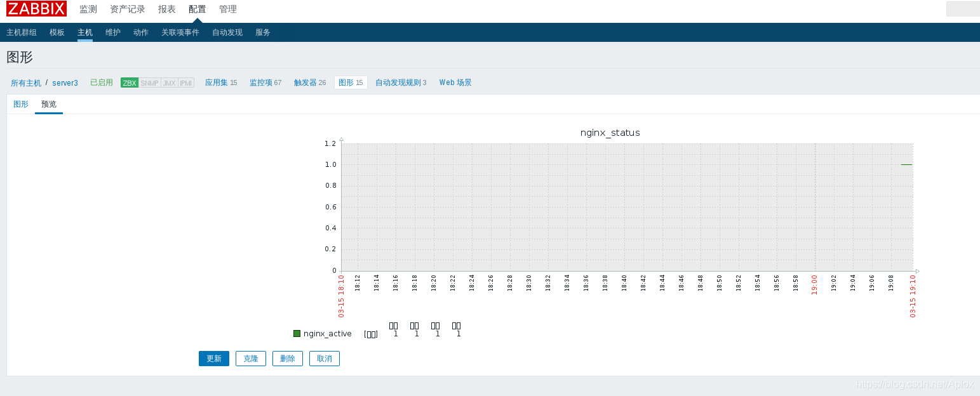Click the 所有主机 breadcrumb link
This screenshot has width=980, height=396.
point(26,83)
